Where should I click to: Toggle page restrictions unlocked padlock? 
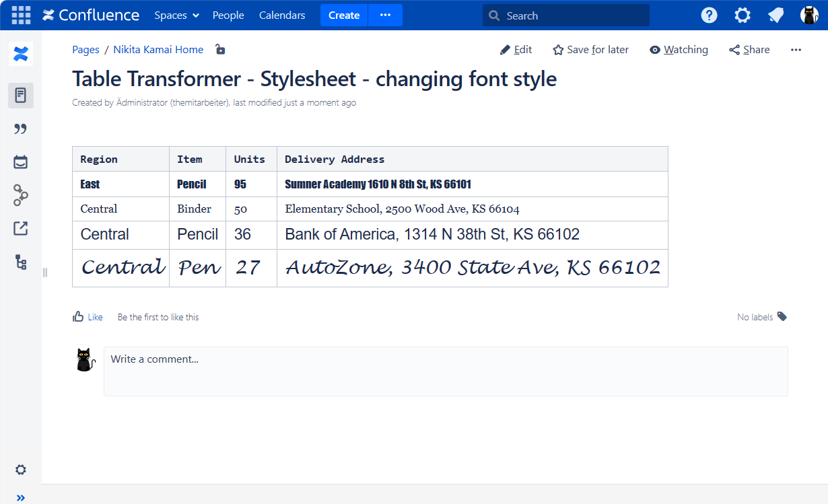pos(219,49)
